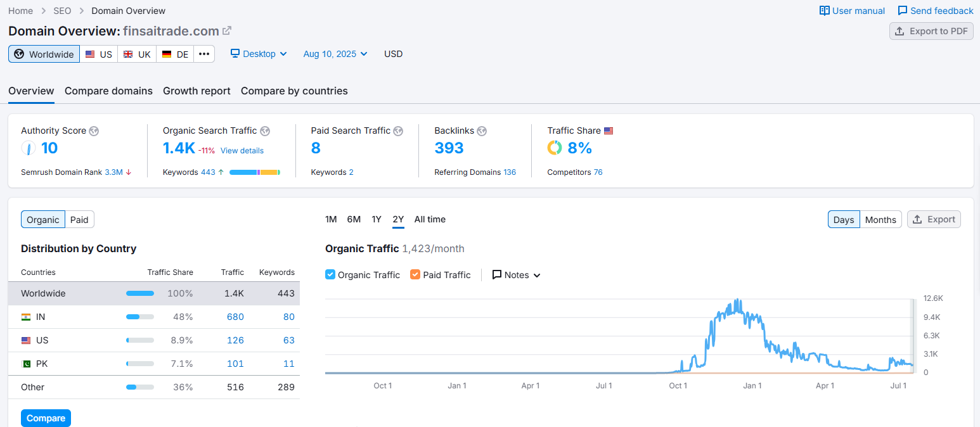Open Compare by countries tab

(294, 91)
